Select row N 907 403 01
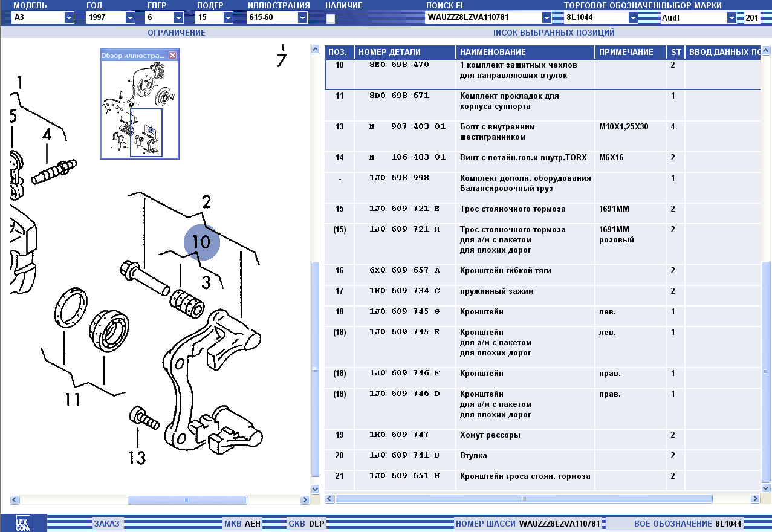This screenshot has width=772, height=532. click(x=542, y=136)
